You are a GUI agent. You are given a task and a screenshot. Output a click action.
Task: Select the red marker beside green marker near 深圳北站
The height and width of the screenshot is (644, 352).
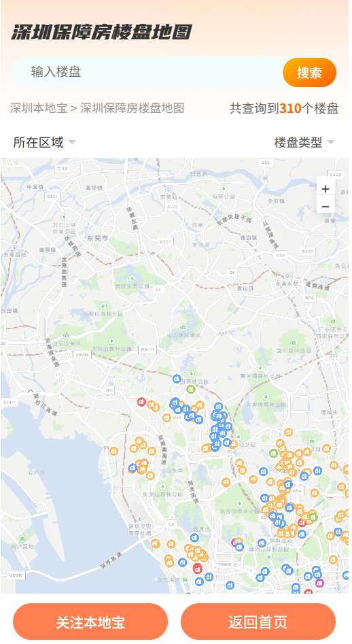(302, 522)
